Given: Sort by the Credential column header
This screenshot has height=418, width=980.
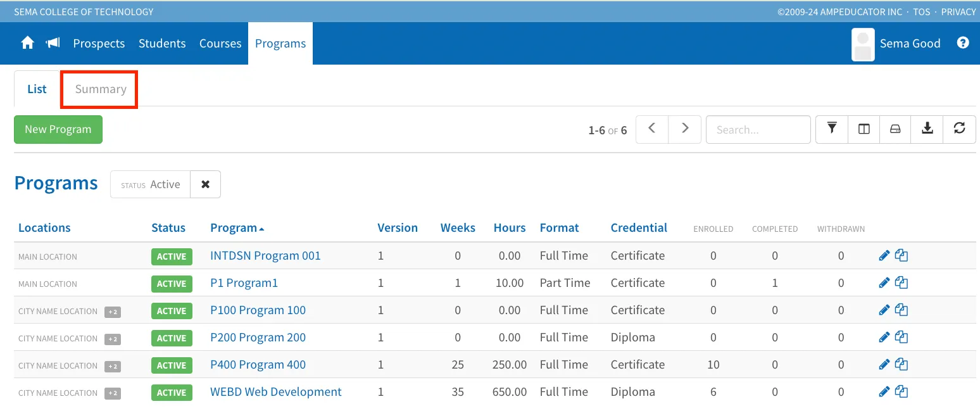Looking at the screenshot, I should point(639,228).
